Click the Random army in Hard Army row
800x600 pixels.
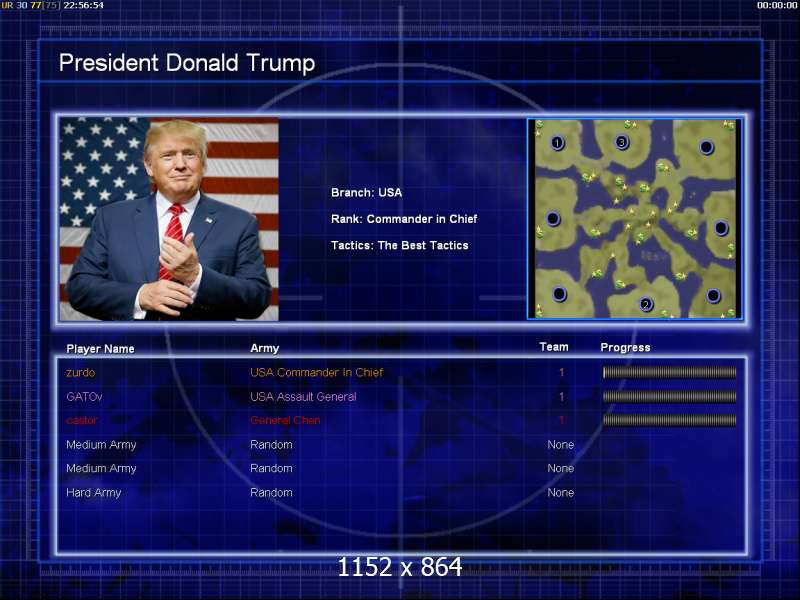[271, 492]
